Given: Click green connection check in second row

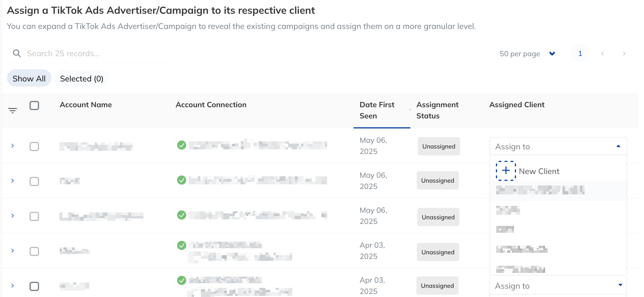Looking at the screenshot, I should 182,180.
